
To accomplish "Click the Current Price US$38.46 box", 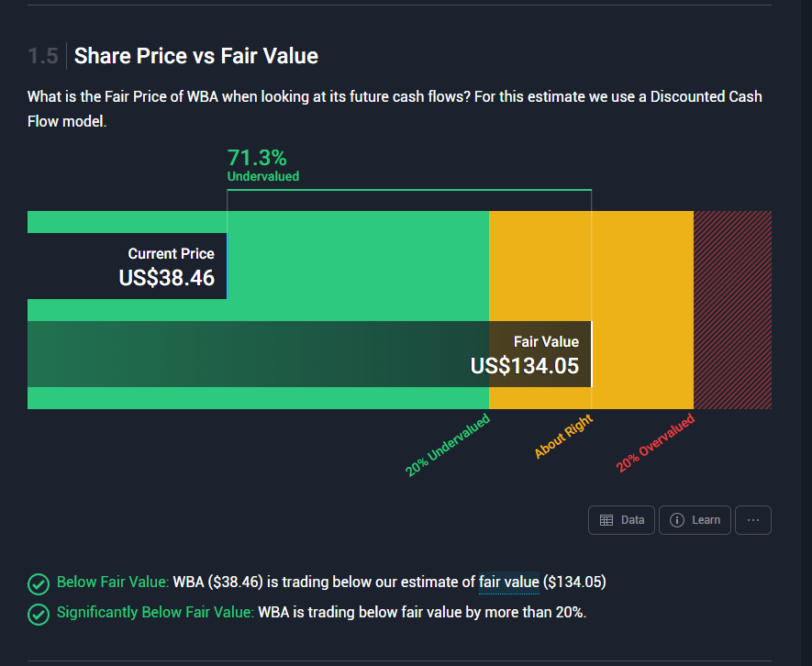I will coord(127,266).
